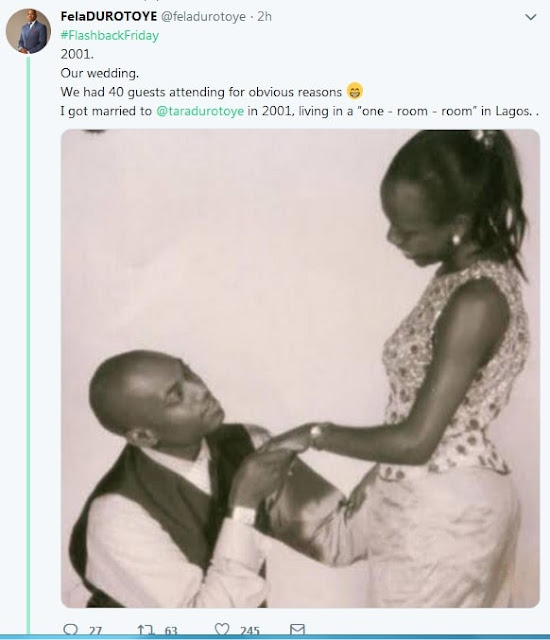Open the tweet via the 2h timestamp
The image size is (550, 640).
(264, 16)
